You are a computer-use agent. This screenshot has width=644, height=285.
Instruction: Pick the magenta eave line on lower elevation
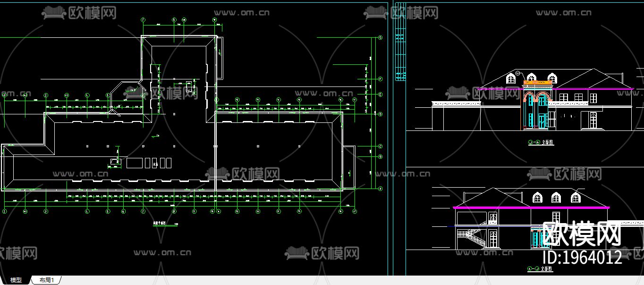(531, 207)
